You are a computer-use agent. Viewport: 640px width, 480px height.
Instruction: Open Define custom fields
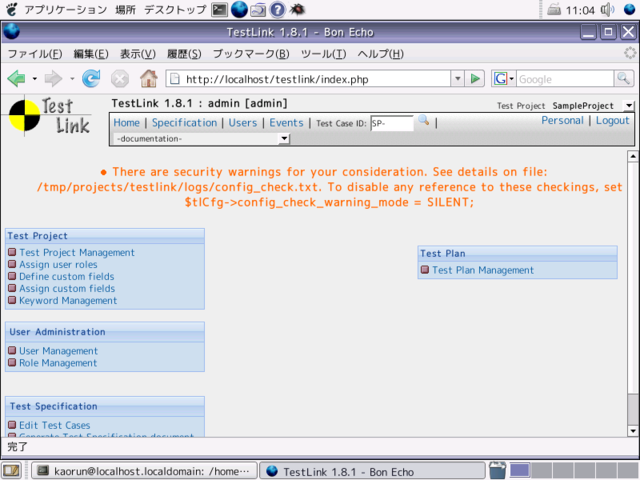click(x=67, y=276)
